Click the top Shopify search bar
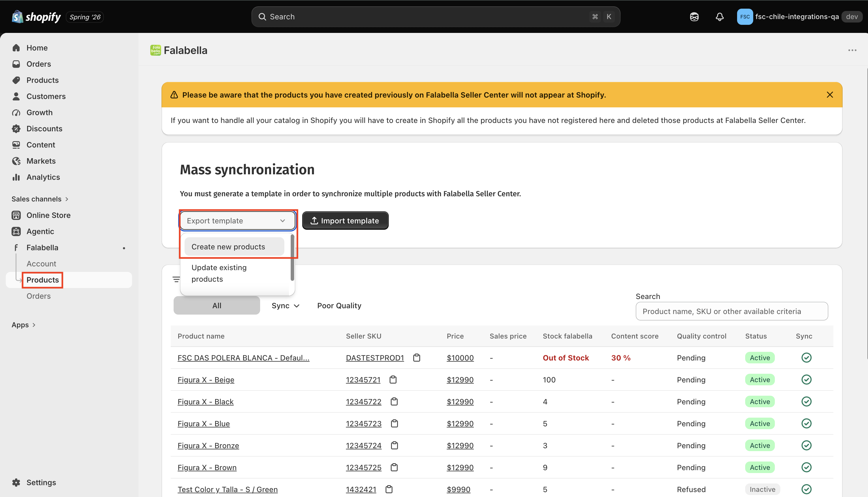The width and height of the screenshot is (868, 497). (435, 17)
